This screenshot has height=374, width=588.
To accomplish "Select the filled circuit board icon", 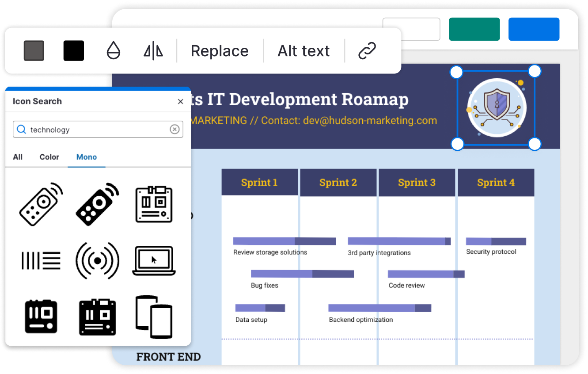I will click(x=41, y=317).
